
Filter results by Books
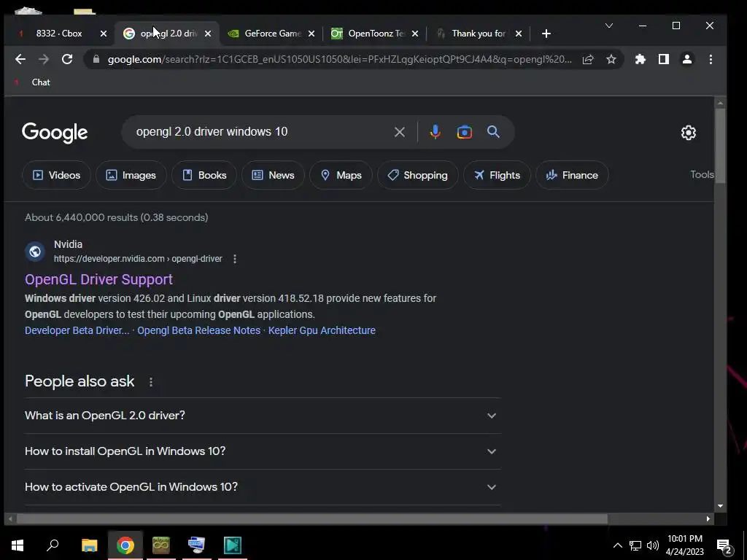point(204,175)
